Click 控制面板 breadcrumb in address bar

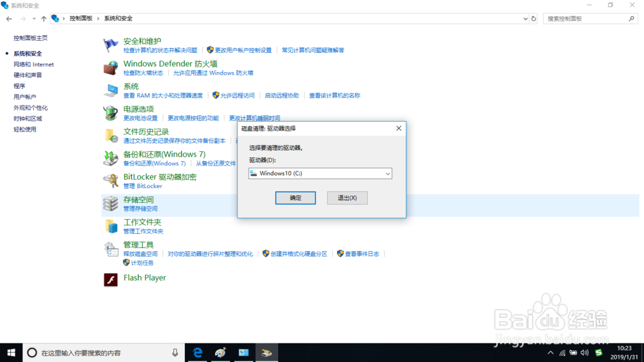[81, 19]
